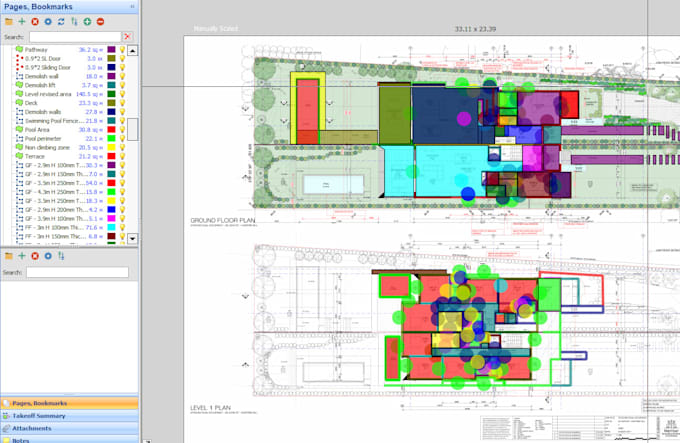Switch to the Pages, Bookmarks tab
The image size is (680, 443).
point(69,403)
